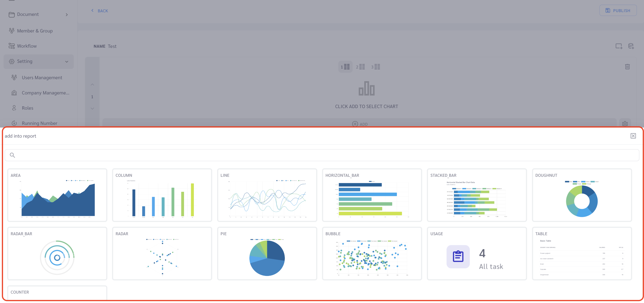Select the TABLE widget card
Viewport: 644px width, 303px height.
coord(582,254)
